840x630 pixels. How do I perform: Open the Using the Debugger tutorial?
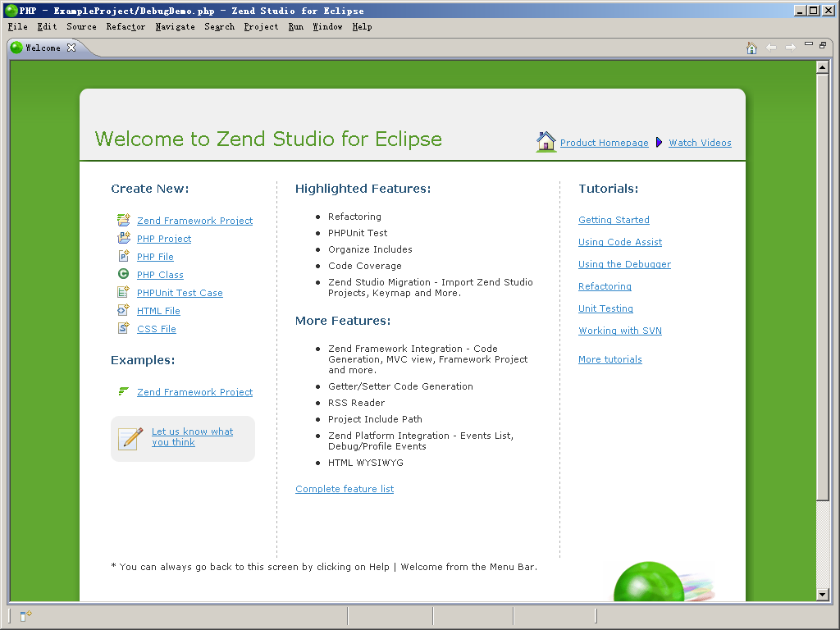(x=624, y=263)
